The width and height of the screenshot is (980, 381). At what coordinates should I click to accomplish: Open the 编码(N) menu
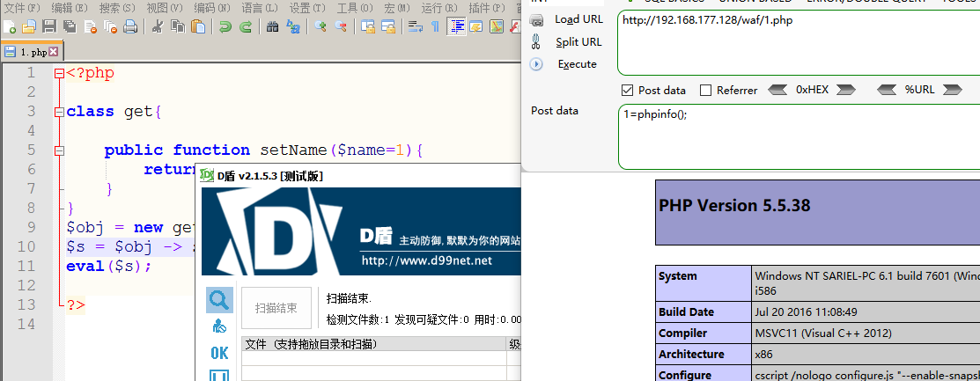pyautogui.click(x=212, y=8)
